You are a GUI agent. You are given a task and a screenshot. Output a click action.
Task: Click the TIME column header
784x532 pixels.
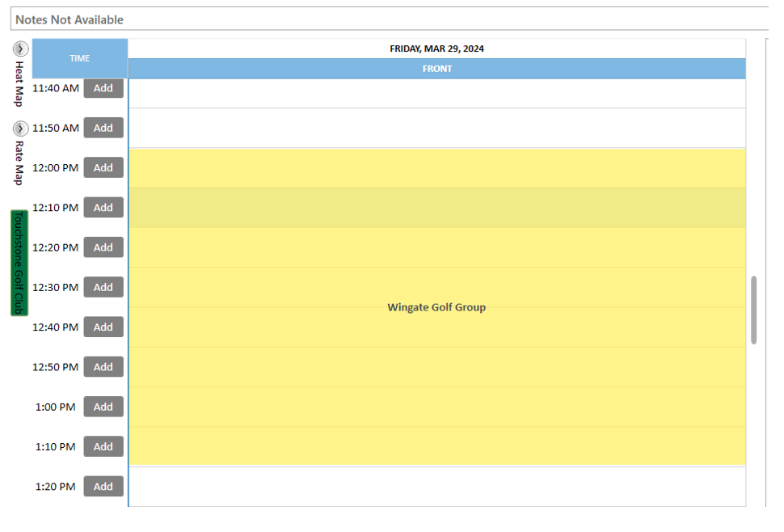click(x=80, y=58)
